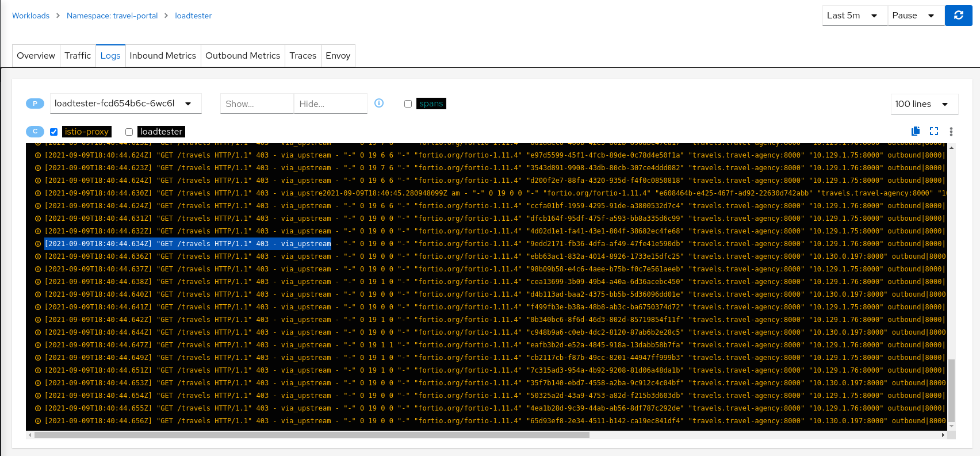Click info icon on first 18:40:44.624Z log line
The width and height of the screenshot is (980, 456).
point(38,155)
